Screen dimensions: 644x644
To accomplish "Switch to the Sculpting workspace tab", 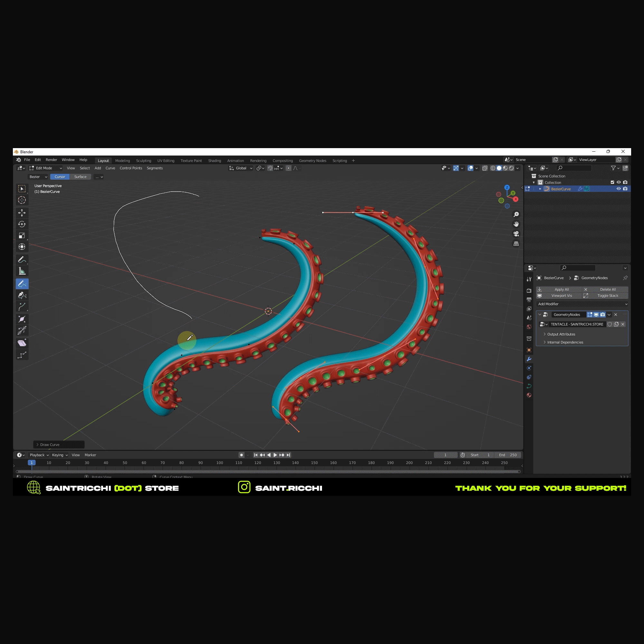I will (143, 161).
